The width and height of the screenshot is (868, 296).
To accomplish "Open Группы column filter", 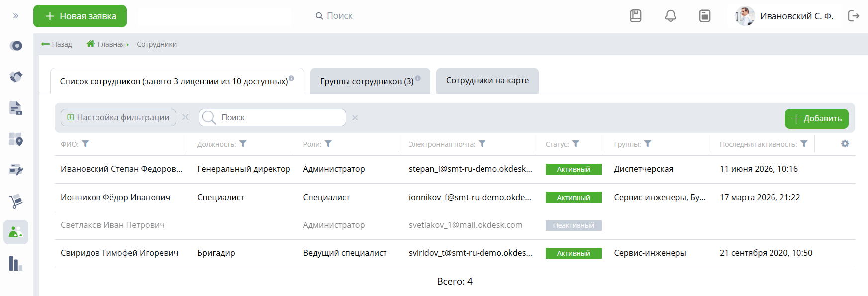I will point(648,144).
